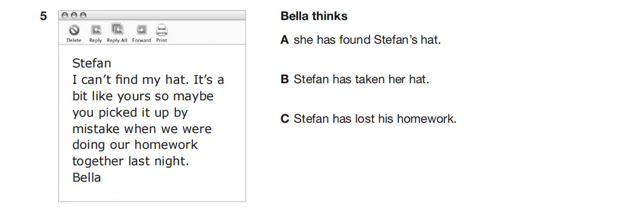The height and width of the screenshot is (223, 644).
Task: Click the email window title bar
Action: click(x=152, y=16)
